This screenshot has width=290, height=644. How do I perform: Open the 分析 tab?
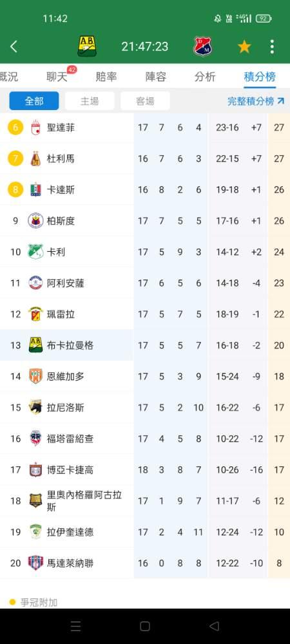[204, 77]
